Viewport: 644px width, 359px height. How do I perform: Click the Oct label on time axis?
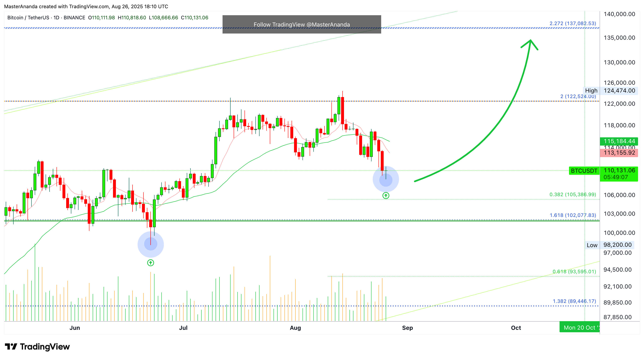click(x=516, y=328)
